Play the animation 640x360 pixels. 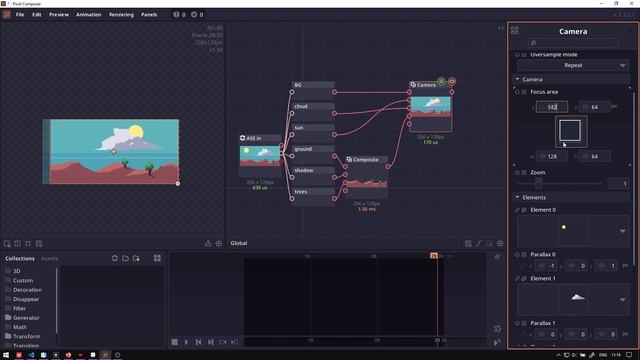187,342
